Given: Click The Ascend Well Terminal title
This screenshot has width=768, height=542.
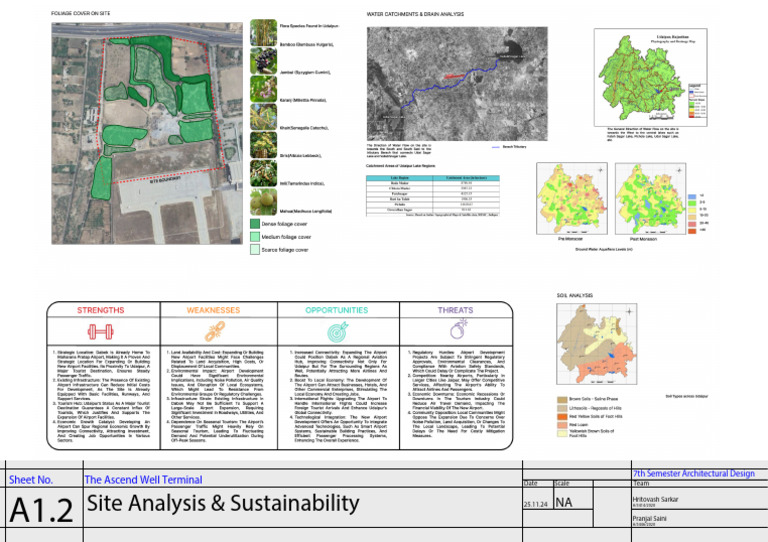Looking at the screenshot, I should (144, 480).
